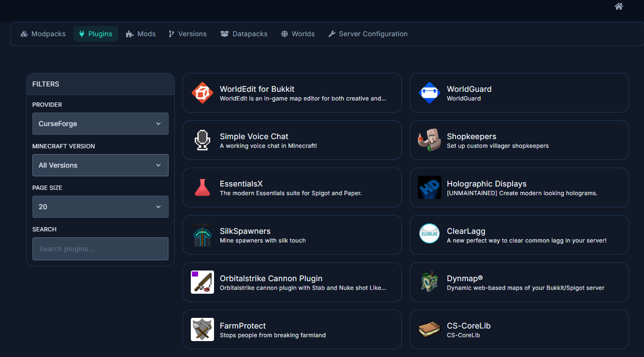The height and width of the screenshot is (357, 644).
Task: Open the Page Size dropdown
Action: coord(100,207)
